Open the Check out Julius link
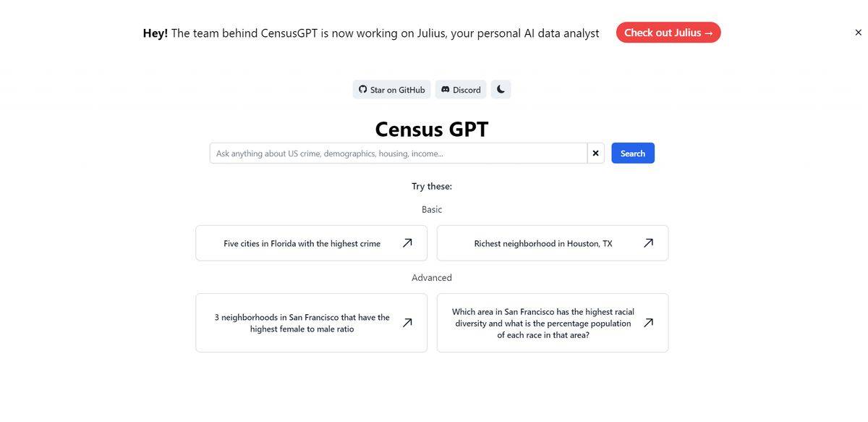 [668, 31]
